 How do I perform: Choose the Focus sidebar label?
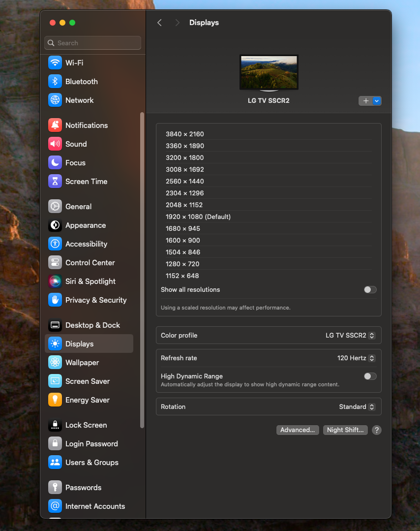[75, 163]
